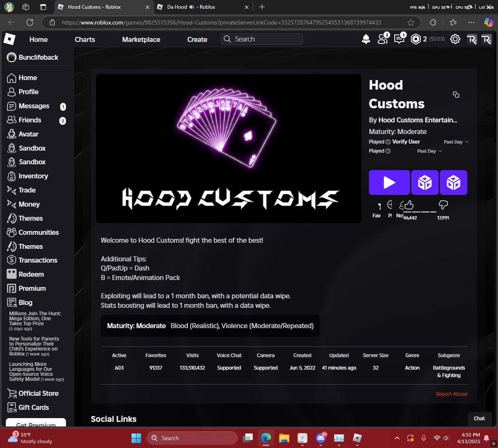
Task: Open the Edge Copilot icon
Action: click(488, 22)
